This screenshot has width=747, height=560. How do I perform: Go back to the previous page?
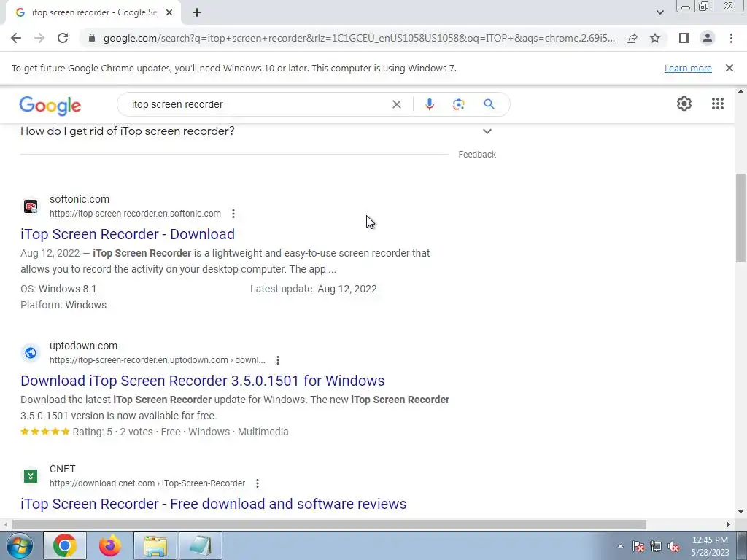(x=16, y=38)
